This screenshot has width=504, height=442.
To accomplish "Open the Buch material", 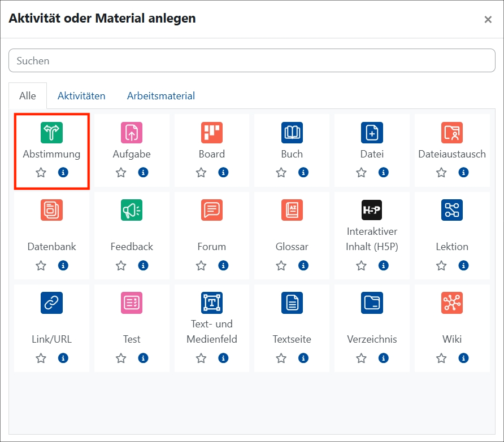I will coord(292,133).
